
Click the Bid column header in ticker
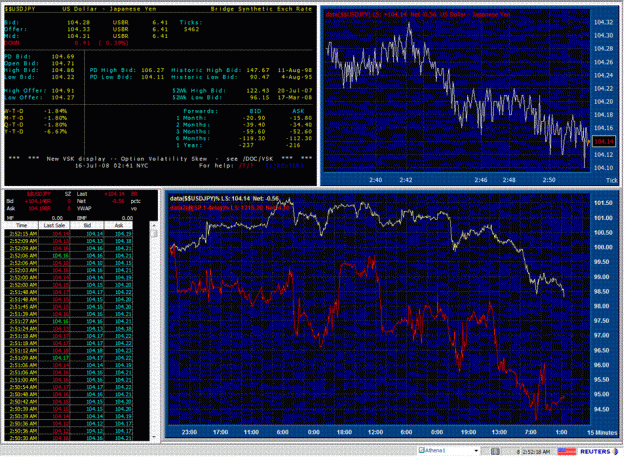point(87,226)
